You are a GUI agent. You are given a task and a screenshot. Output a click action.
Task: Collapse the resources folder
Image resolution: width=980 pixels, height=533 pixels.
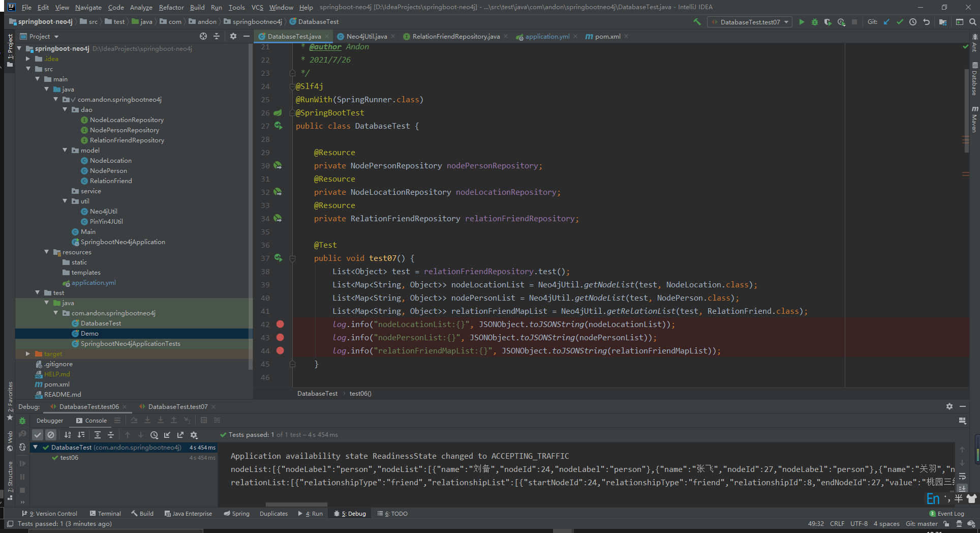click(47, 252)
